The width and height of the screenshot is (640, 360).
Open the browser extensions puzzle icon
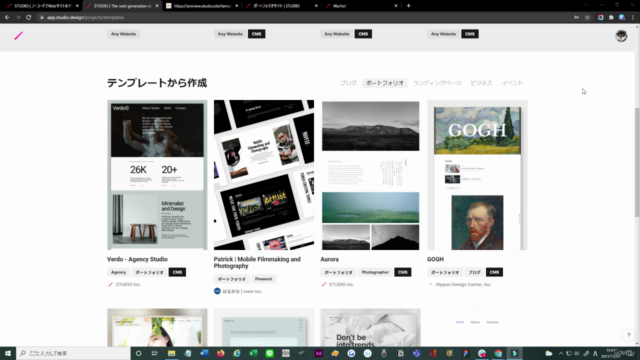pyautogui.click(x=611, y=18)
